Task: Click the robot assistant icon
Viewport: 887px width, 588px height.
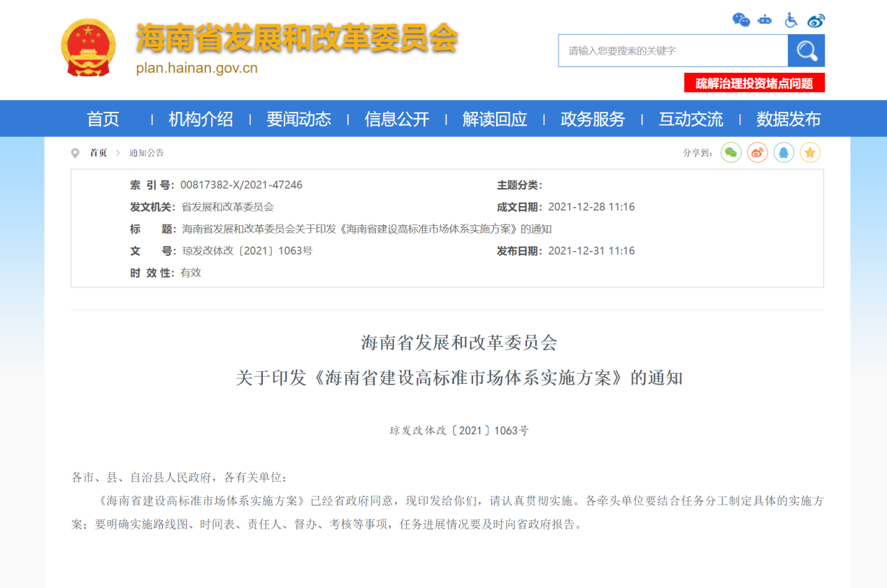Action: [x=765, y=20]
